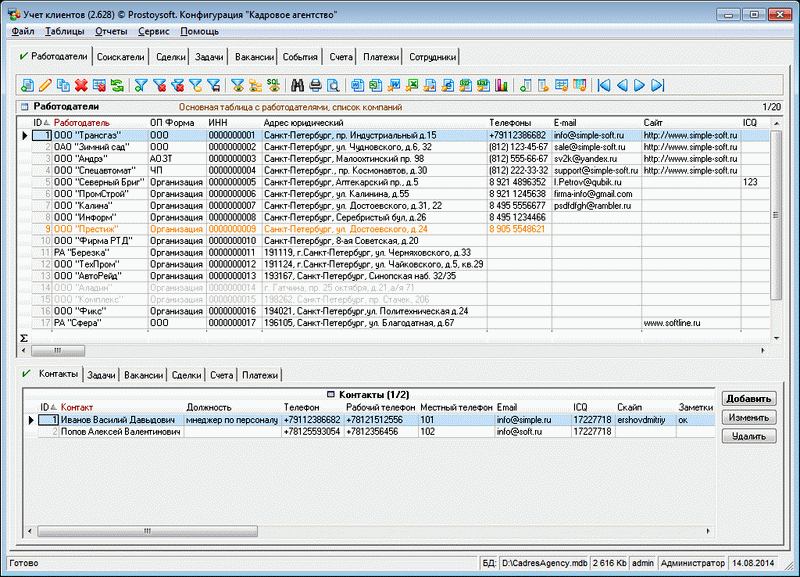The height and width of the screenshot is (577, 800).
Task: Click the green refresh arrows icon
Action: (117, 86)
